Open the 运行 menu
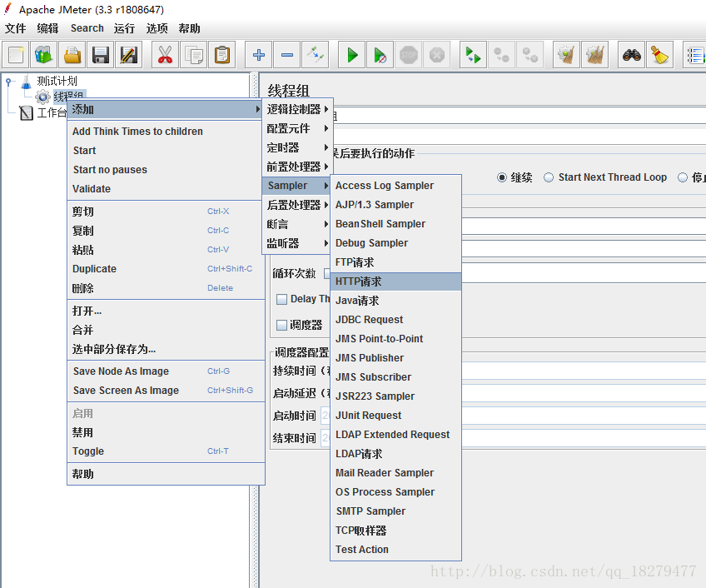706x588 pixels. (x=124, y=28)
